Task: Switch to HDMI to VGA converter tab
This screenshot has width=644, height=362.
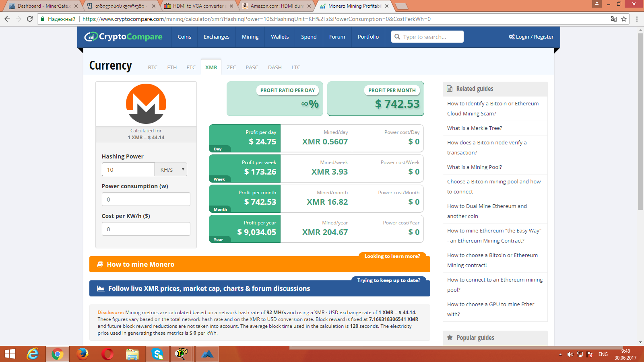Action: (198, 6)
